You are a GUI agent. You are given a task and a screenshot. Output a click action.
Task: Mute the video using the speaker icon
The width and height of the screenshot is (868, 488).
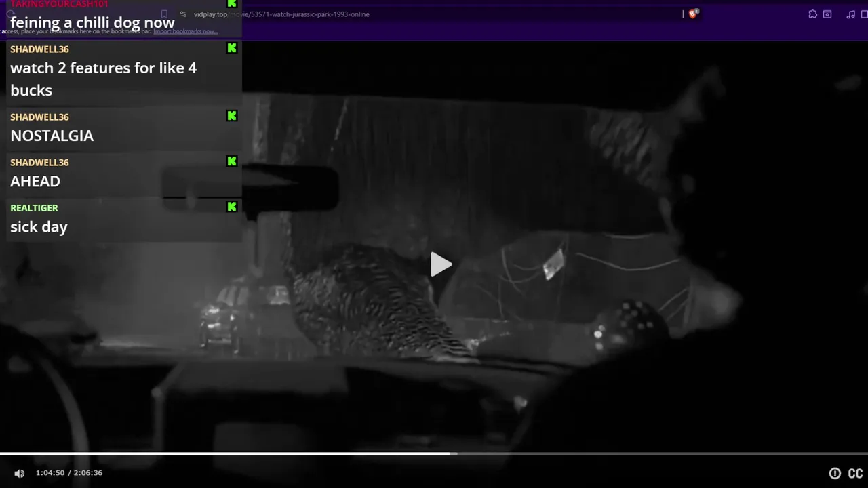[20, 473]
